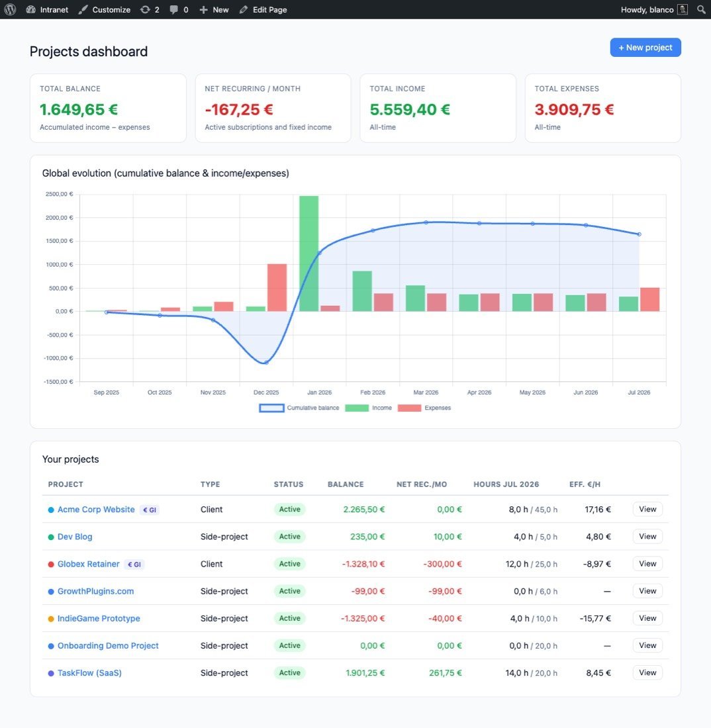This screenshot has height=728, width=711.
Task: Click the WordPress logo icon
Action: [10, 9]
